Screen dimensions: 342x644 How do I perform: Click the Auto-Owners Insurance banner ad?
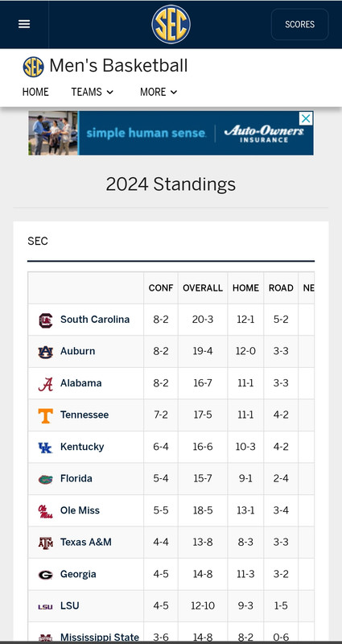(171, 133)
